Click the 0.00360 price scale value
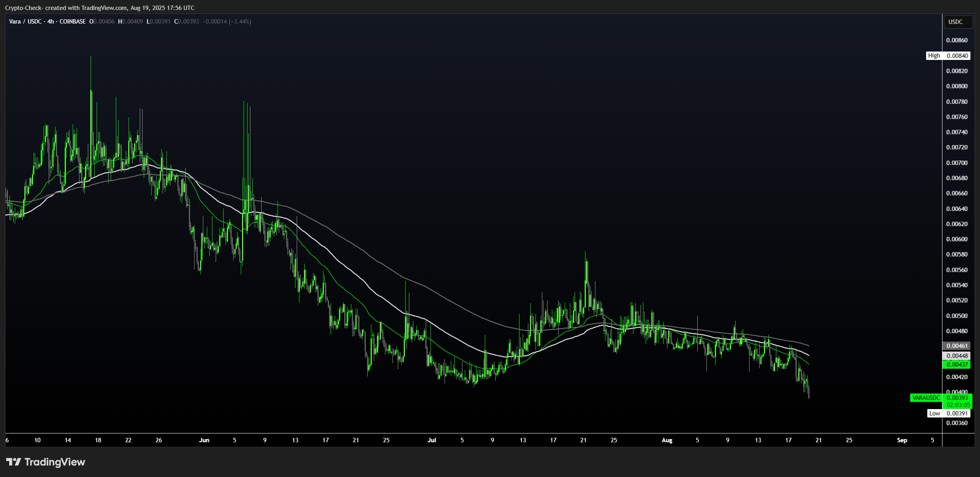This screenshot has height=477, width=980. pyautogui.click(x=957, y=423)
